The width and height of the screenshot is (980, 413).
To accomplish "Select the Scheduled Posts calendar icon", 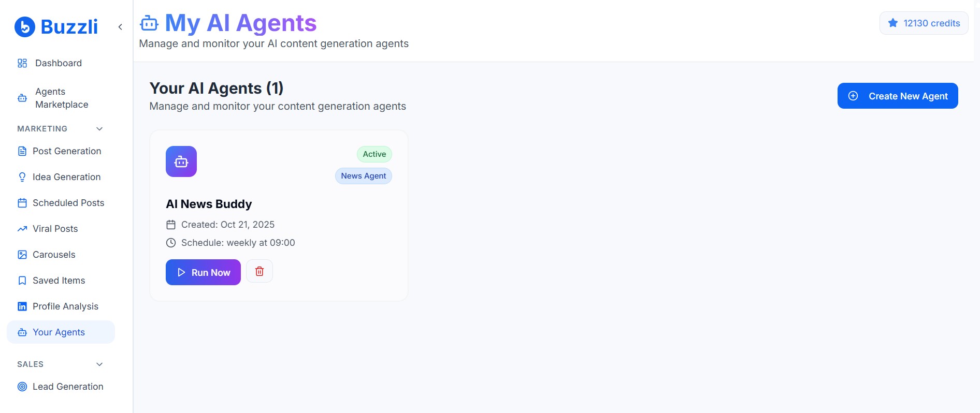I will [22, 202].
